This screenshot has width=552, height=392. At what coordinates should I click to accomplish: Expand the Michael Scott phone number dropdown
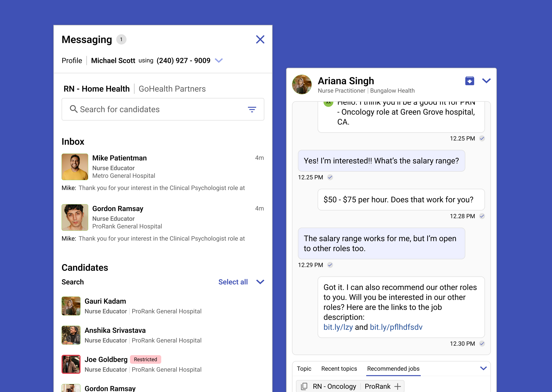point(219,60)
